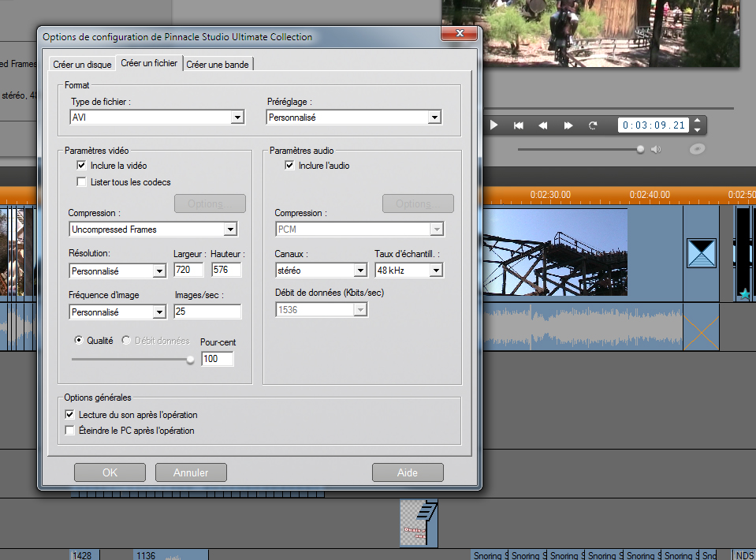Click the orange cross audio transition
This screenshot has height=560, width=756.
[702, 333]
